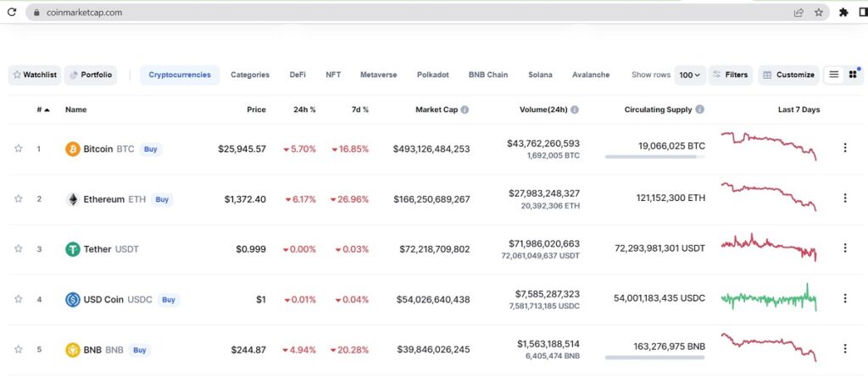
Task: Open USD Coin row three-dot menu
Action: (845, 298)
